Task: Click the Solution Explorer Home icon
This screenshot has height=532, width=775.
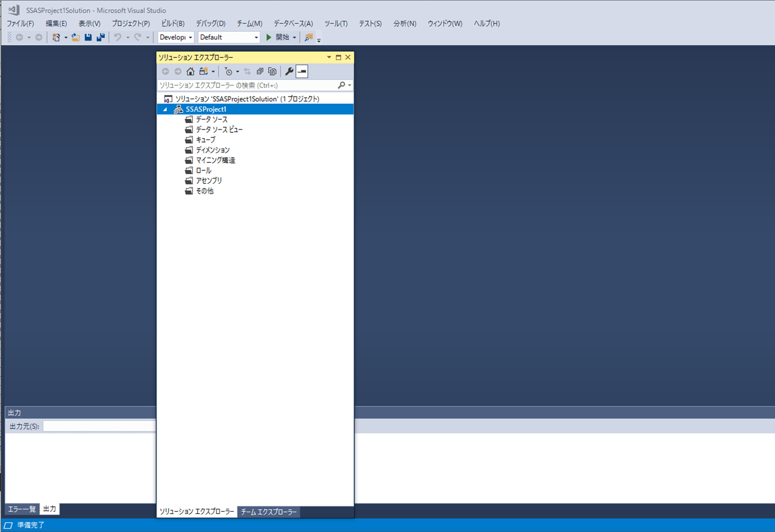Action: [190, 72]
